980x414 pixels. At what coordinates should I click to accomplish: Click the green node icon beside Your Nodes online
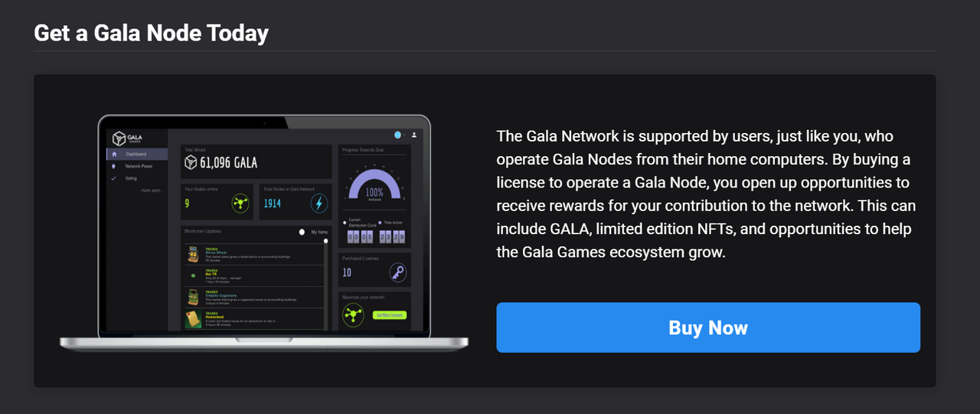[241, 204]
